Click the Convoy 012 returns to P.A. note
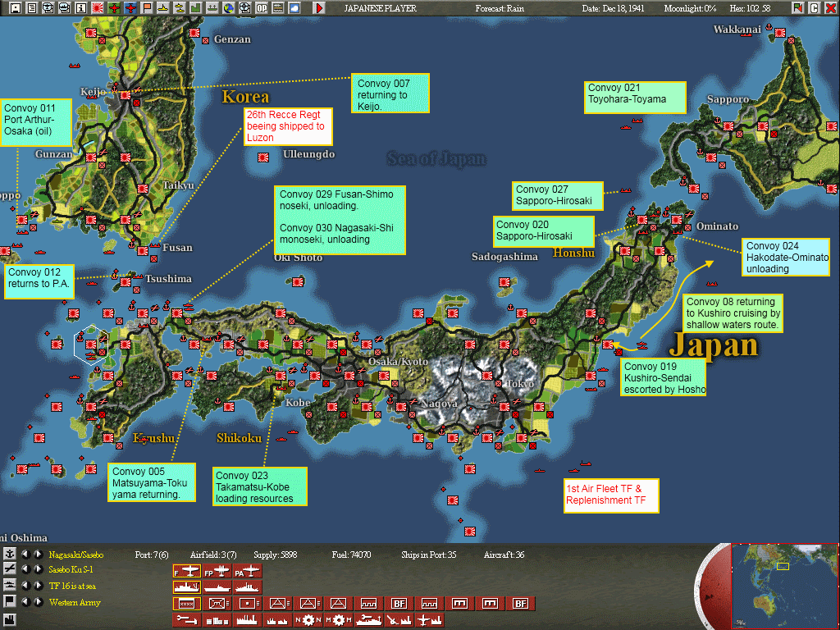This screenshot has height=630, width=840. pyautogui.click(x=39, y=281)
